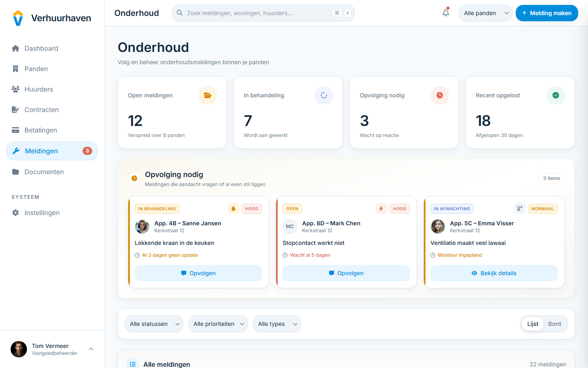
Task: Open Contracten from the sidebar
Action: coord(41,110)
